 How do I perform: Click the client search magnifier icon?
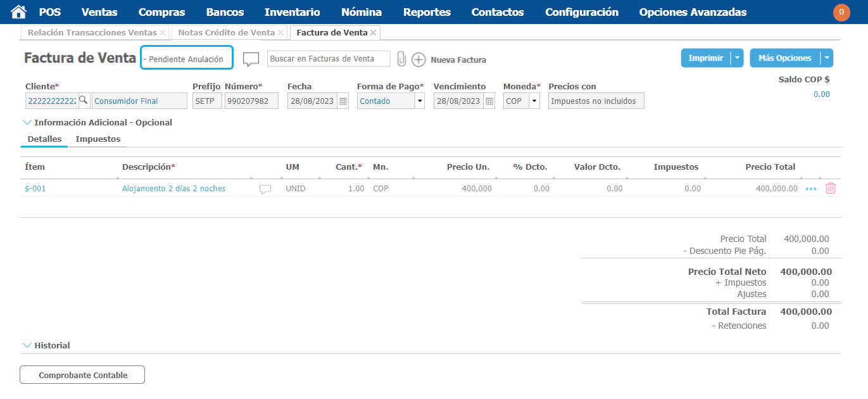[84, 101]
